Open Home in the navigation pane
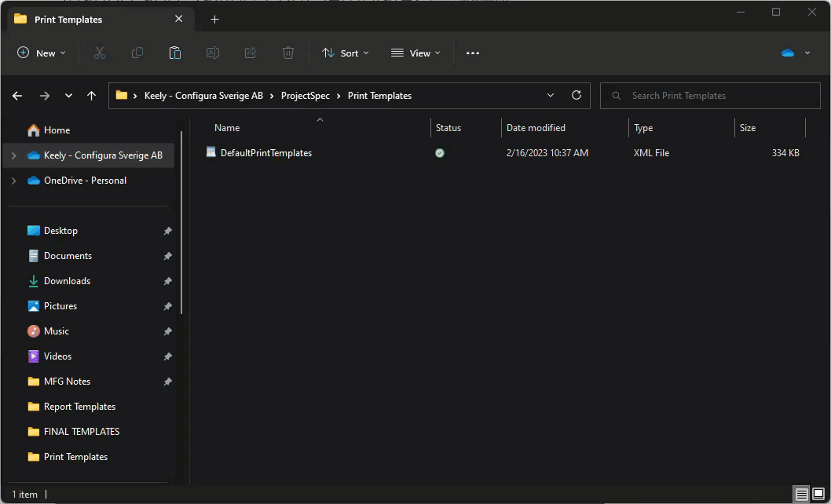 57,130
